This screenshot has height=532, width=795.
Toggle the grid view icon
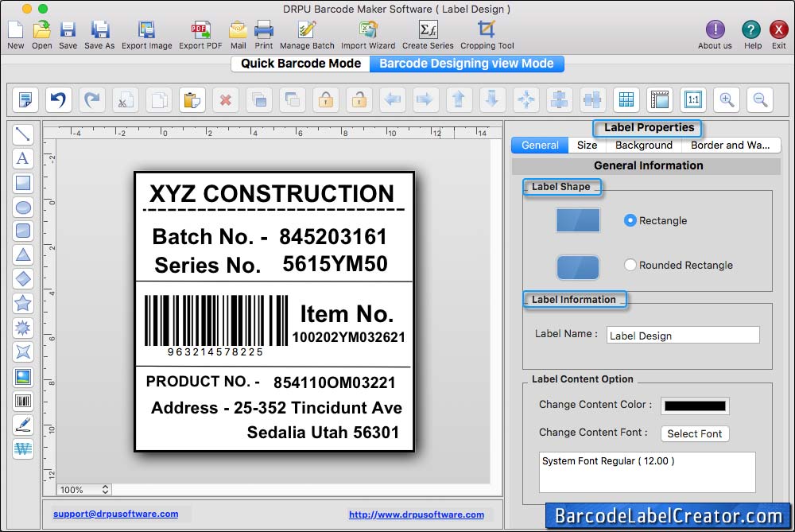point(626,99)
